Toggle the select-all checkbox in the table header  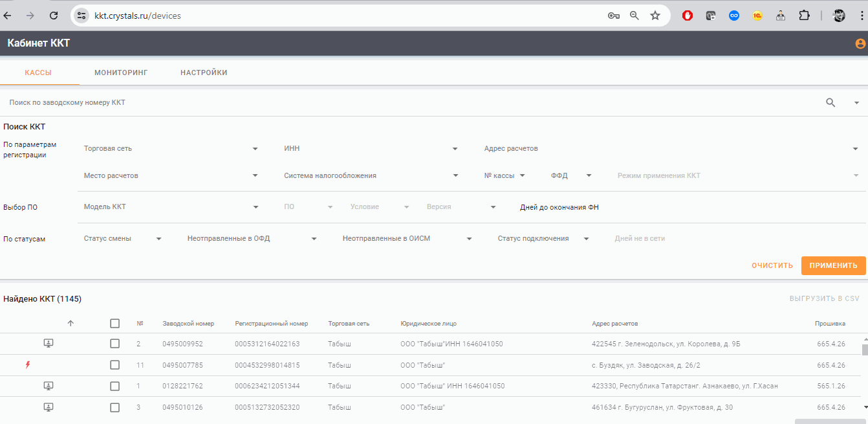115,324
